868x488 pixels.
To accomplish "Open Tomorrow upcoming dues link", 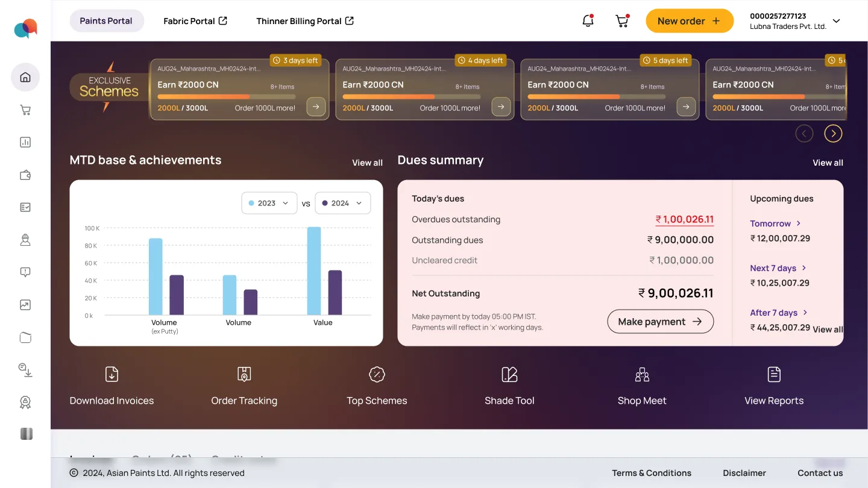I will 775,224.
